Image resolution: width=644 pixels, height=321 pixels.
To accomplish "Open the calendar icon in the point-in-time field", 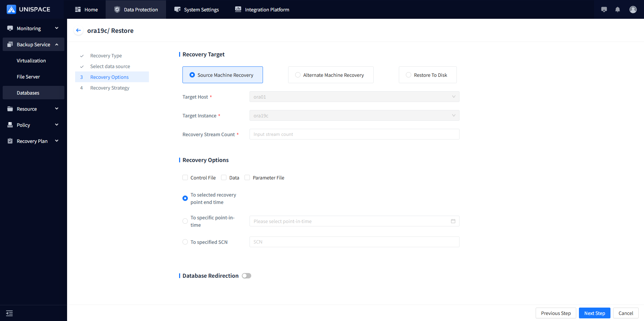I will (x=453, y=221).
